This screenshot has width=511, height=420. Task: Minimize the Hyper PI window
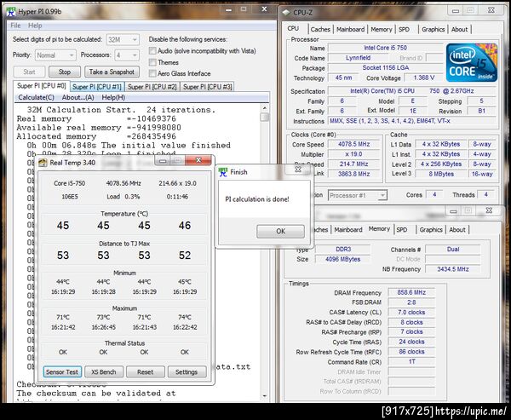point(228,9)
